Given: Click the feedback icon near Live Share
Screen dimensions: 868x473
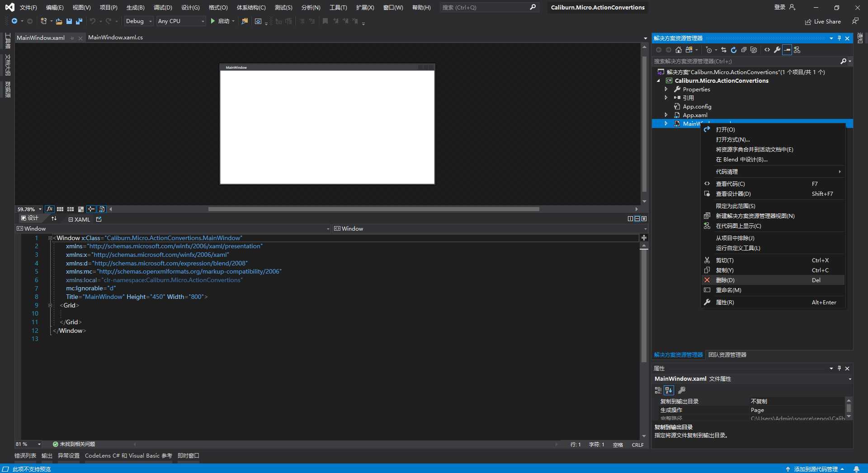Looking at the screenshot, I should coord(855,21).
